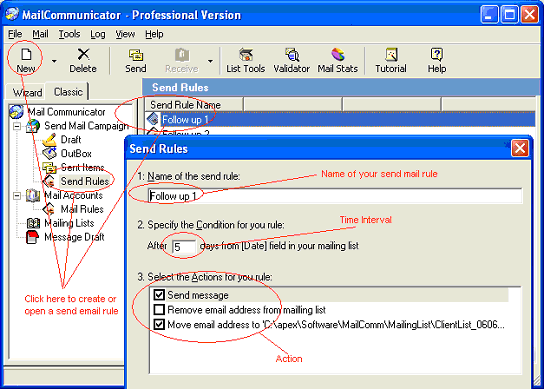The height and width of the screenshot is (389, 544).
Task: Click the days interval input field
Action: [x=184, y=247]
